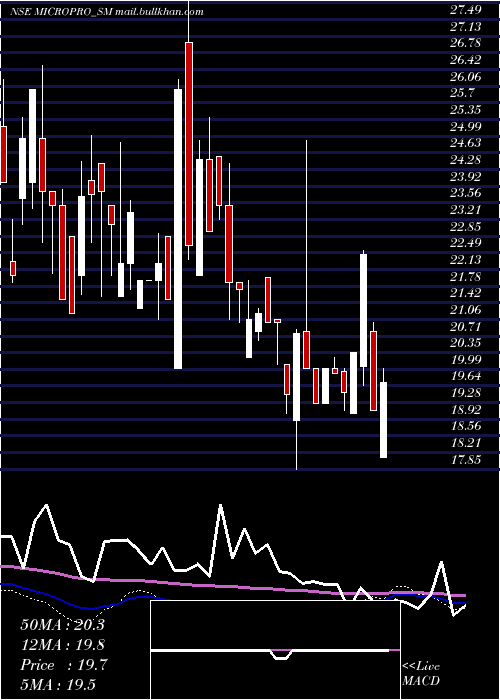Select the 18.56 price axis label
The width and height of the screenshot is (500, 700).
[x=465, y=427]
